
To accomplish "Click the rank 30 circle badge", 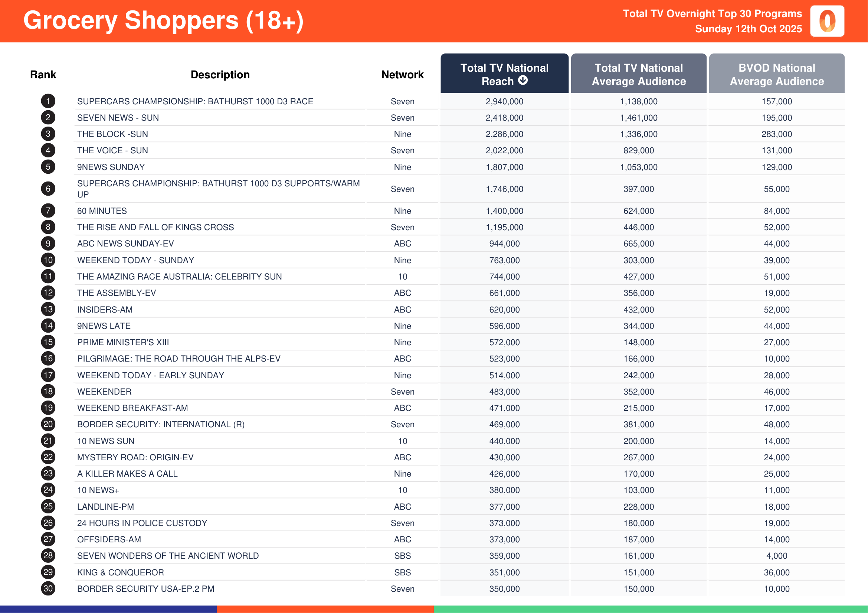I will click(48, 588).
